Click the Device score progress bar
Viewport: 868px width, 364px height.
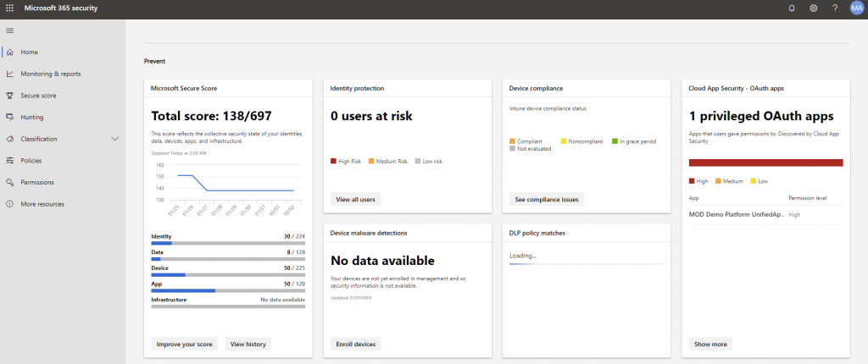(228, 274)
